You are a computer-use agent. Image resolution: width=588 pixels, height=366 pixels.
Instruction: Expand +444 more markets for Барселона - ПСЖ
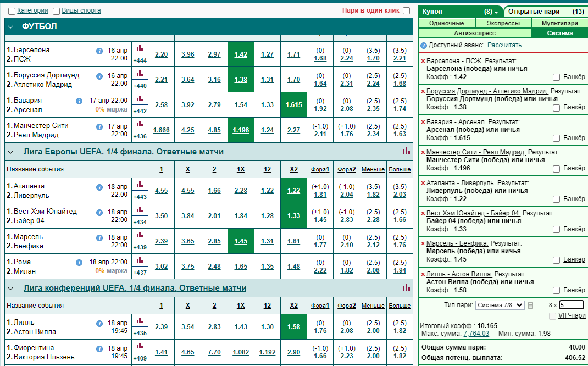click(140, 60)
